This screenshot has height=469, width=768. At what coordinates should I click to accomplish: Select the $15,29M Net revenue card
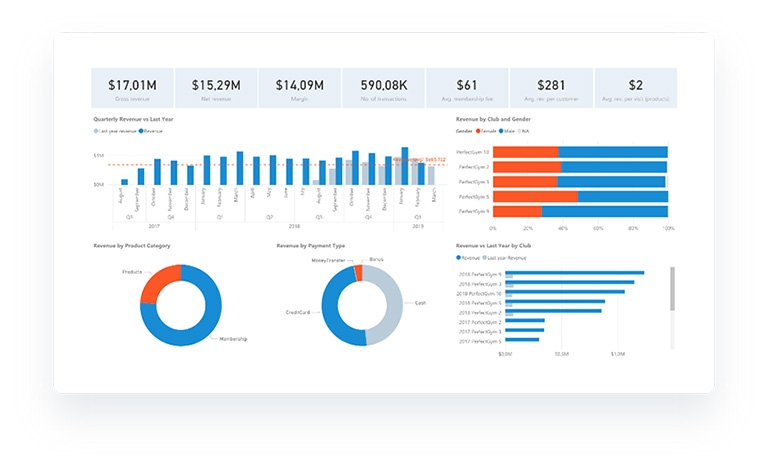216,88
